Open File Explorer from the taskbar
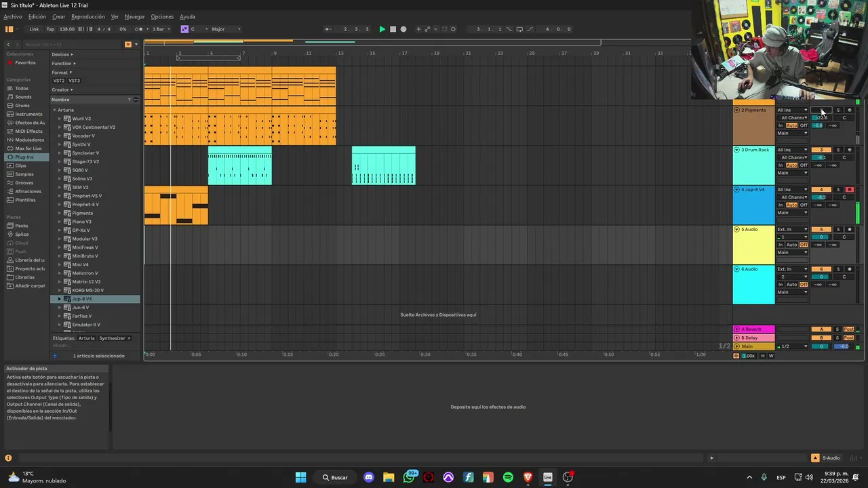The image size is (868, 488). click(x=389, y=477)
